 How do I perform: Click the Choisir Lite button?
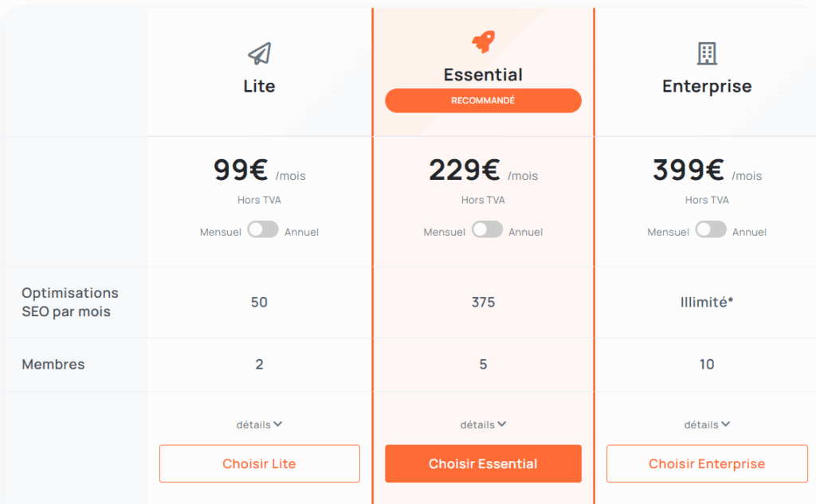point(259,463)
